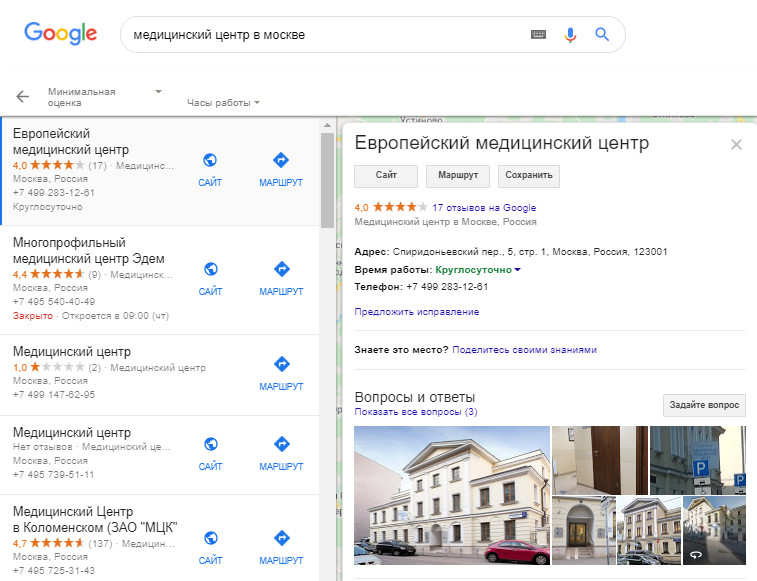Close the Европейский медицинский центр details panel
The height and width of the screenshot is (581, 757).
click(736, 145)
